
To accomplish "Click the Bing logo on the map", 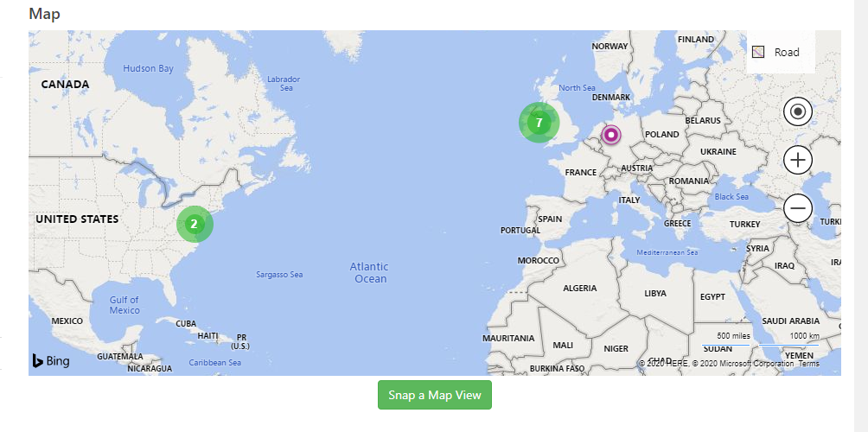I will (x=51, y=361).
